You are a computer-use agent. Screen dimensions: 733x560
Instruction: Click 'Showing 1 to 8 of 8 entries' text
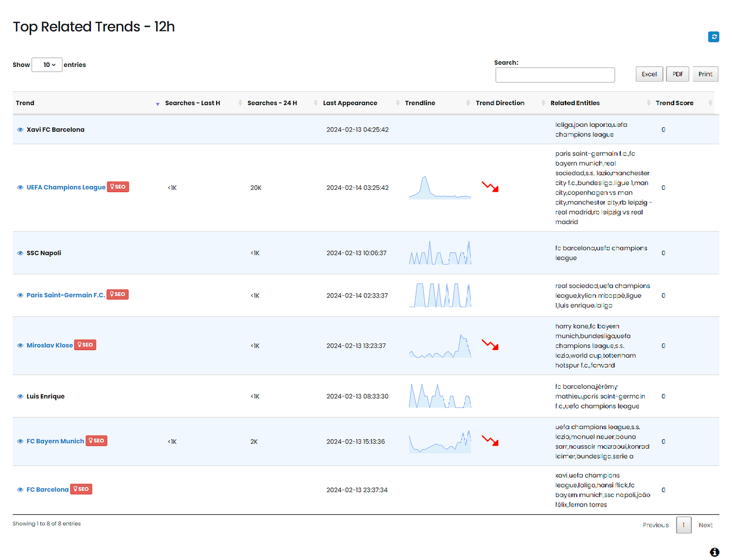pos(47,524)
